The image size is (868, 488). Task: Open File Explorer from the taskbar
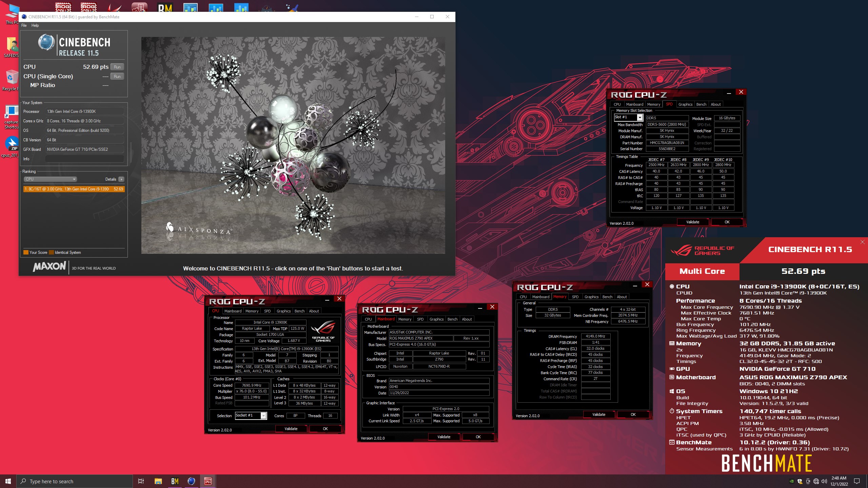coord(158,481)
